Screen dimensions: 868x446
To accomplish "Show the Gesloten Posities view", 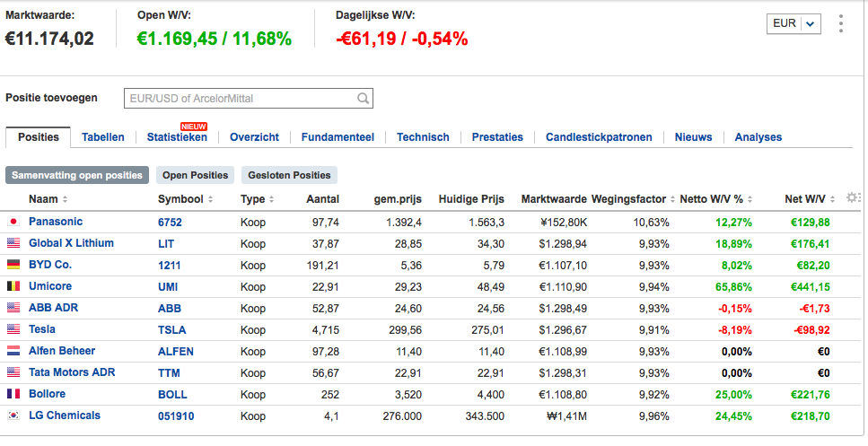I will click(x=289, y=175).
